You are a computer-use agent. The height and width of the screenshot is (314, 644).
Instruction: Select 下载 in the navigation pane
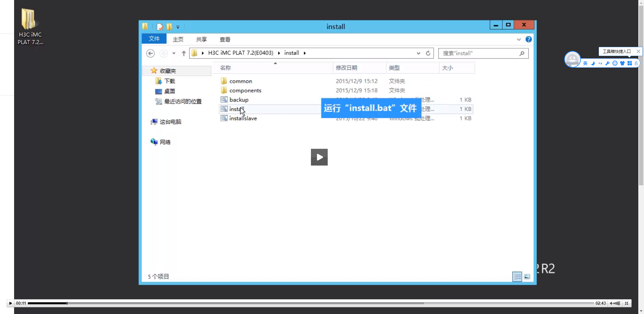[170, 81]
